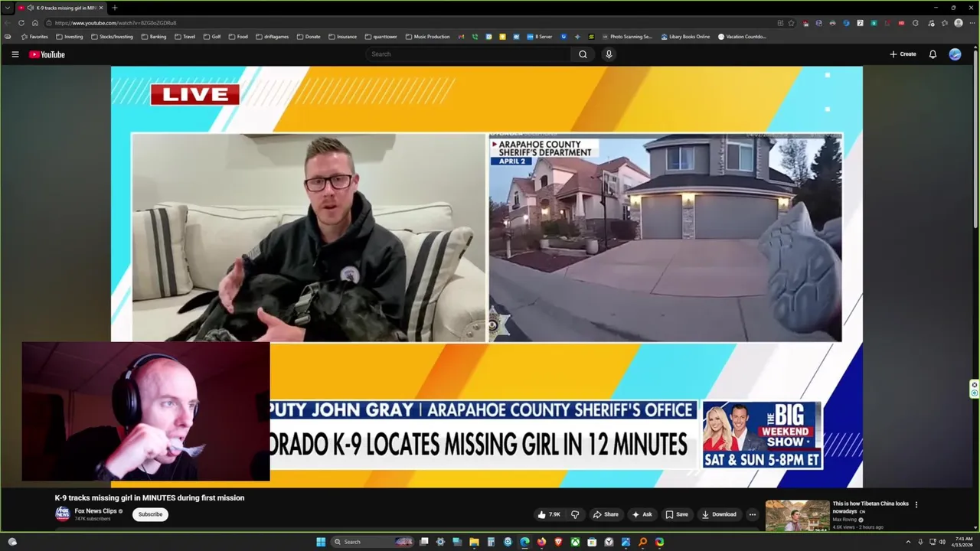
Task: Open the Stocks/Investing bookmark folder
Action: tap(112, 37)
